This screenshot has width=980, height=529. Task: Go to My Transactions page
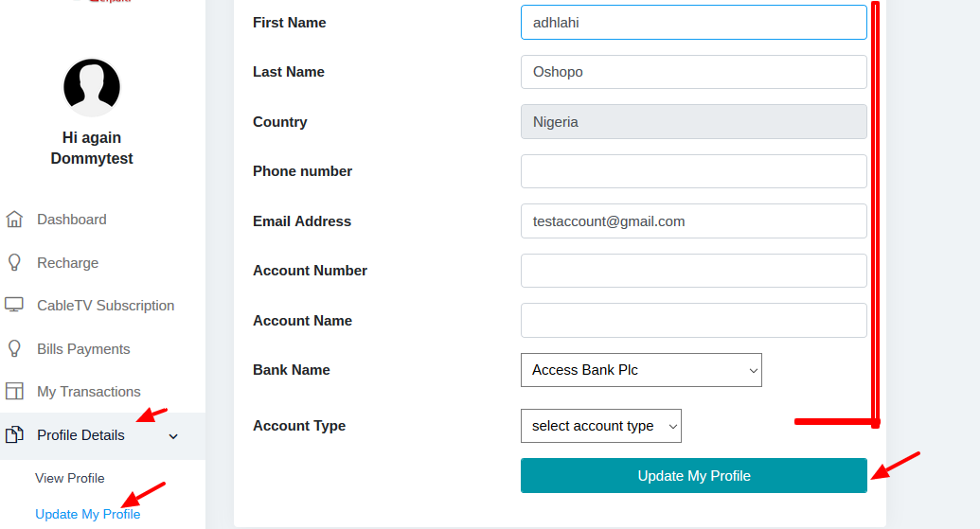pyautogui.click(x=88, y=392)
